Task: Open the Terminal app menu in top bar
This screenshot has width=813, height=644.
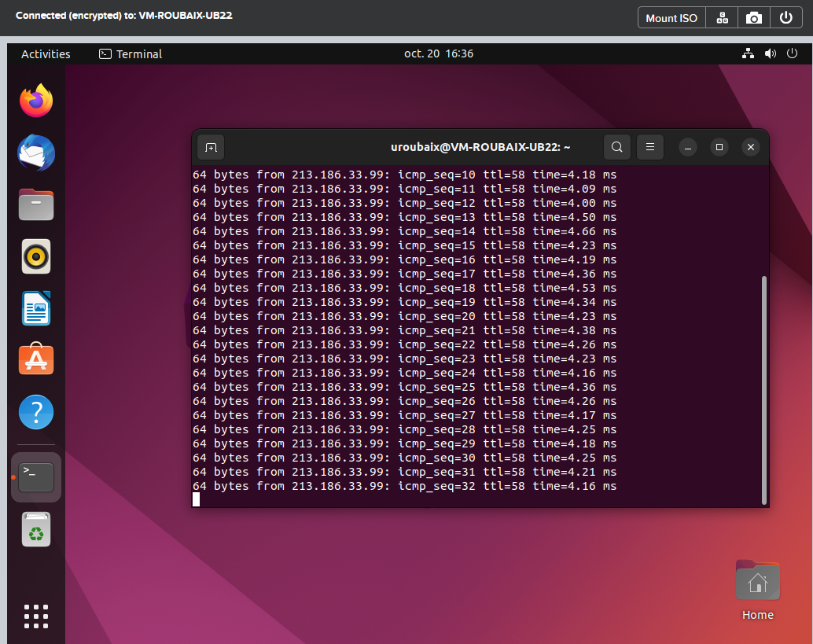Action: click(131, 54)
